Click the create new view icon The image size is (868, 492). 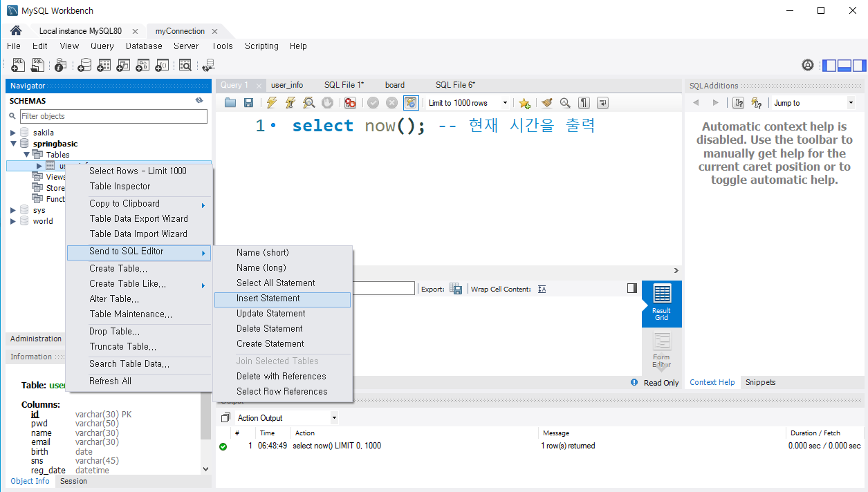(x=123, y=65)
